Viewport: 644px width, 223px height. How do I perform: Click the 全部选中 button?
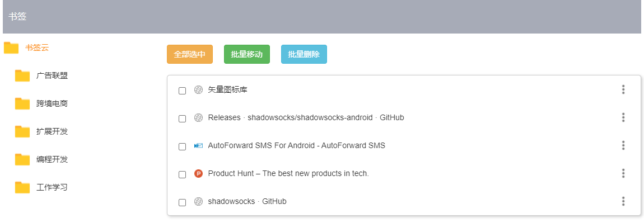click(190, 55)
